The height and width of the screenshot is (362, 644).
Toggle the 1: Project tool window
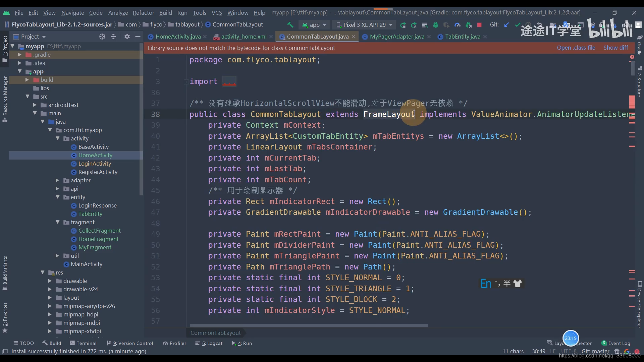pyautogui.click(x=5, y=49)
